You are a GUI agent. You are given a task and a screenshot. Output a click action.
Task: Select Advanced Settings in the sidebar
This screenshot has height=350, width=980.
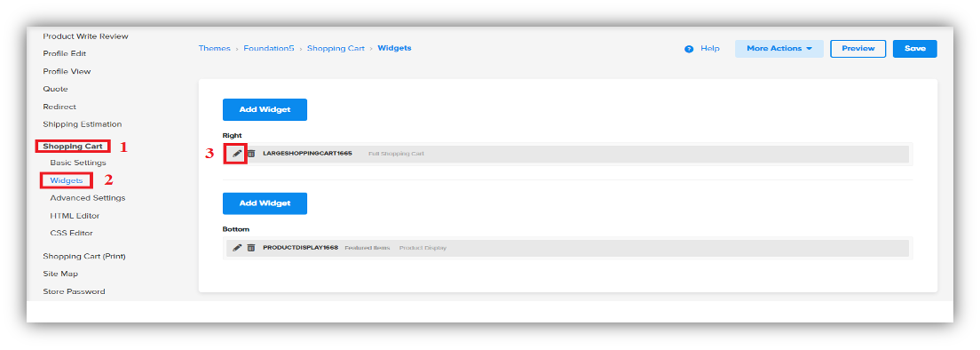(88, 197)
